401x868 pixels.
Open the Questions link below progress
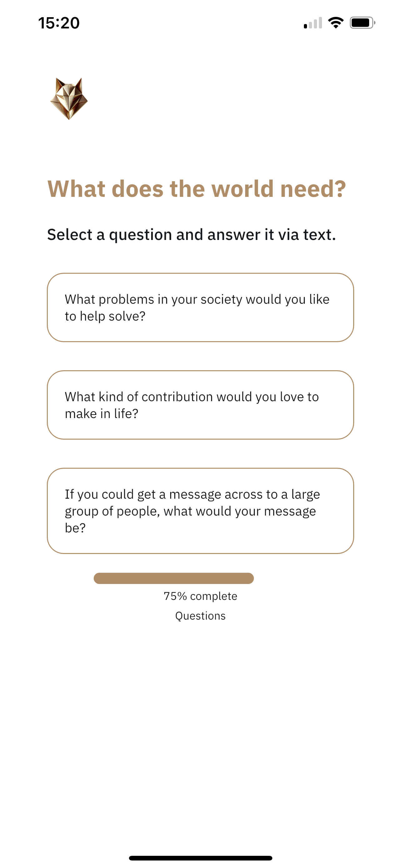200,616
